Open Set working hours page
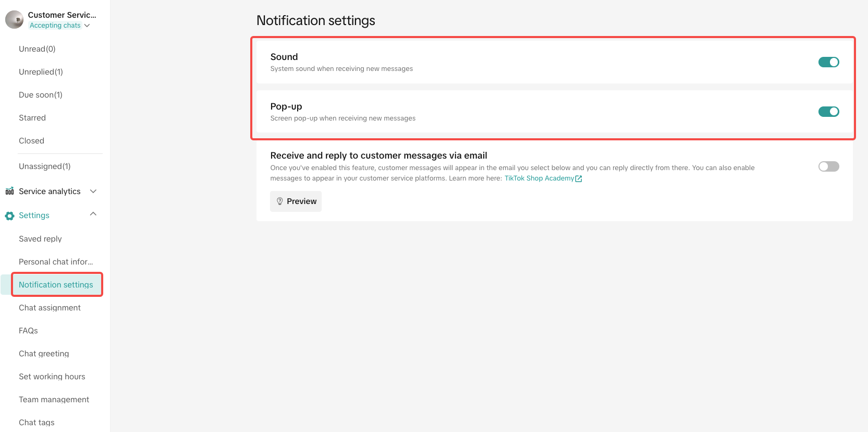This screenshot has height=432, width=868. coord(52,377)
